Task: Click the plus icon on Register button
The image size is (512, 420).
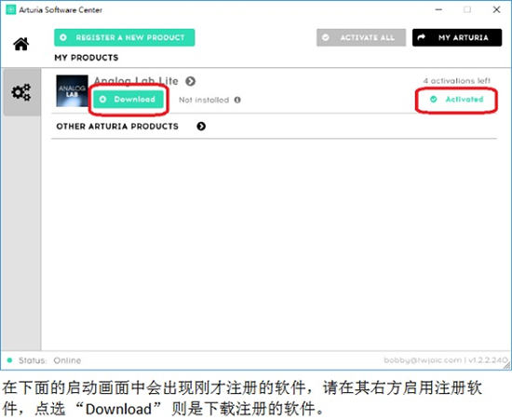Action: click(63, 37)
